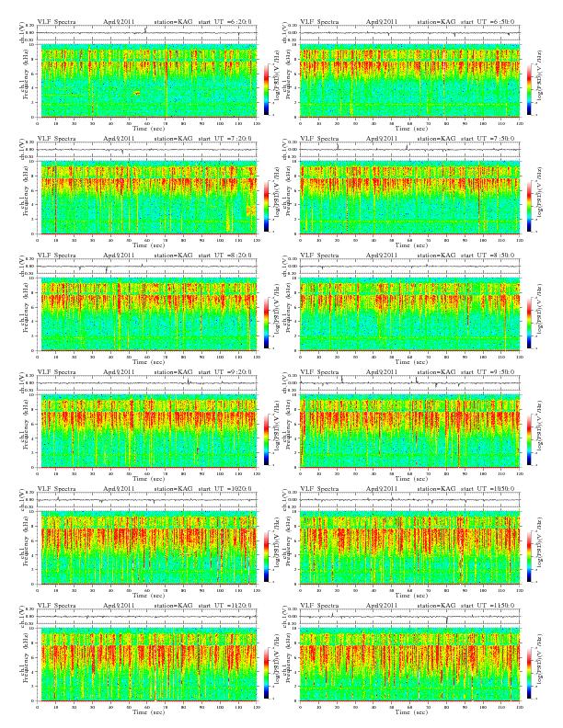This screenshot has width=563, height=728.
Task: Click the ch.1(V) waveform strip above the 7:50:0 spectrogram
Action: pyautogui.click(x=410, y=150)
